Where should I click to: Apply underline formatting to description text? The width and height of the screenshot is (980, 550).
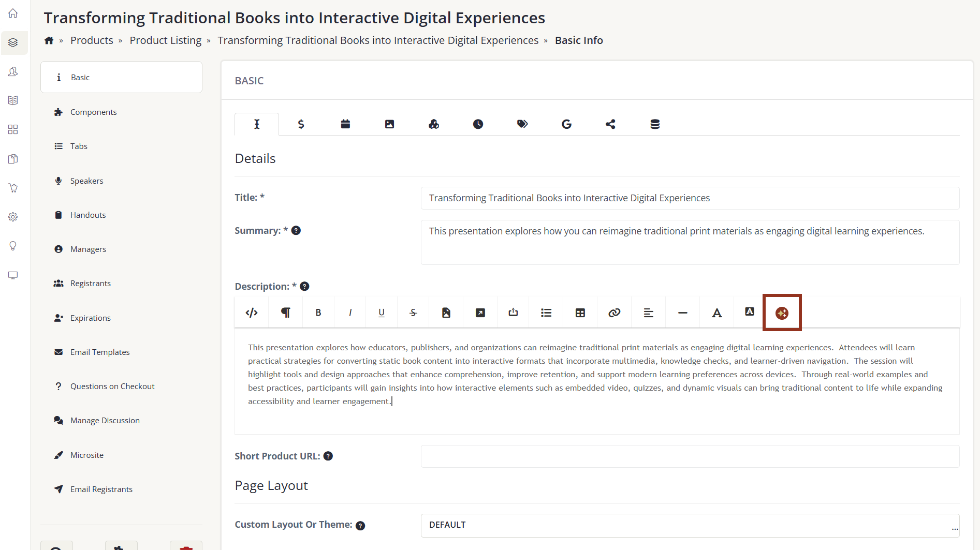tap(381, 313)
